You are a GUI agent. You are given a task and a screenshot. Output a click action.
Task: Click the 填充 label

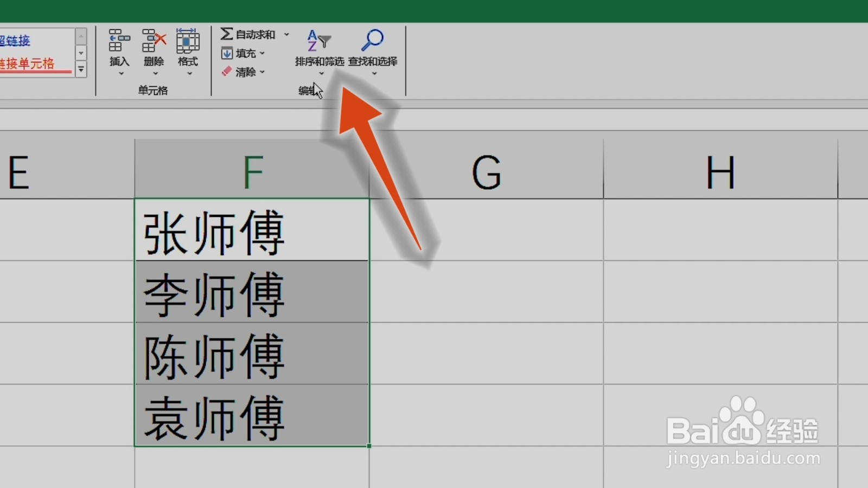(x=246, y=53)
